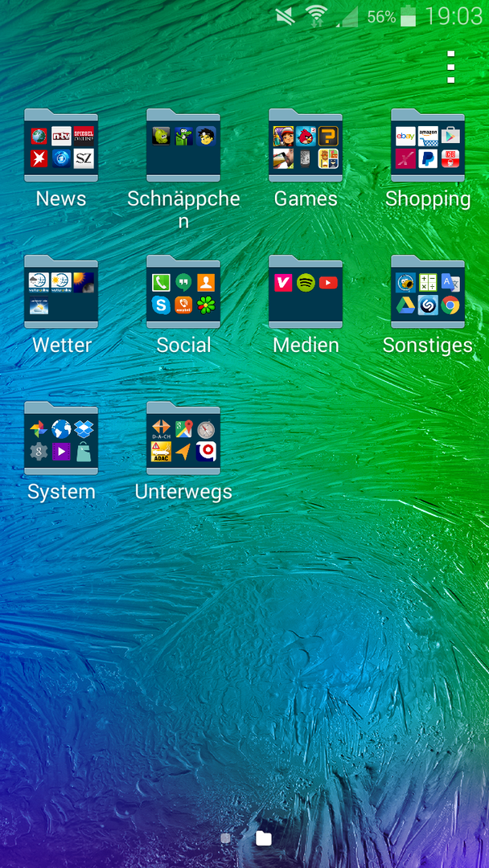Tap the eBay icon in Shopping
Viewport: 489px width, 868px height.
405,136
